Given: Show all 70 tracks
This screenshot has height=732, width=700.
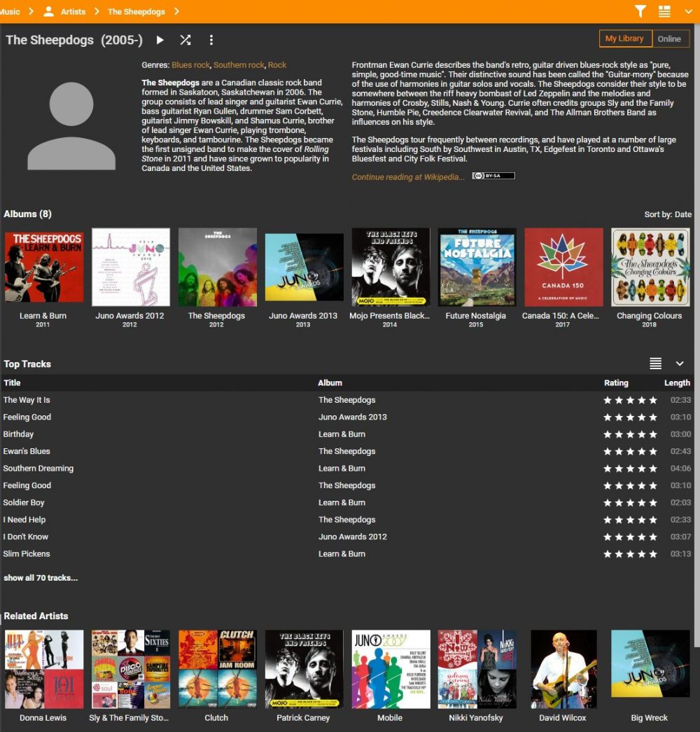Looking at the screenshot, I should coord(41,578).
